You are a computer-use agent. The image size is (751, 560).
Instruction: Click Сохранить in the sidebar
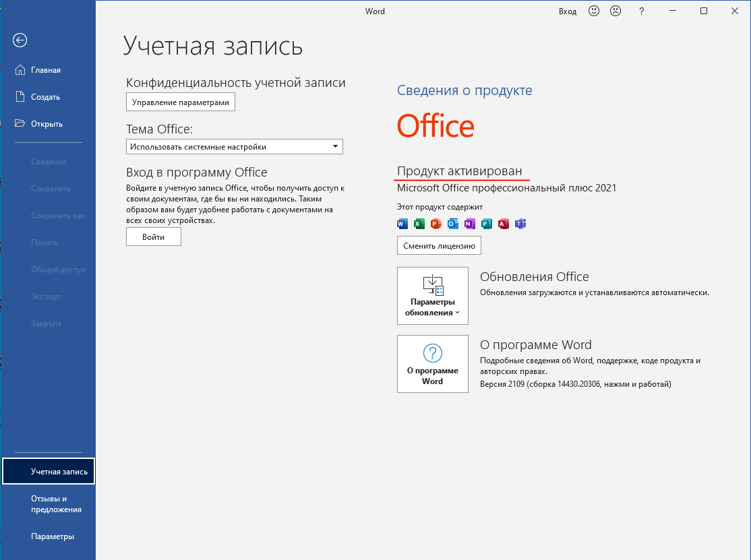(x=49, y=189)
